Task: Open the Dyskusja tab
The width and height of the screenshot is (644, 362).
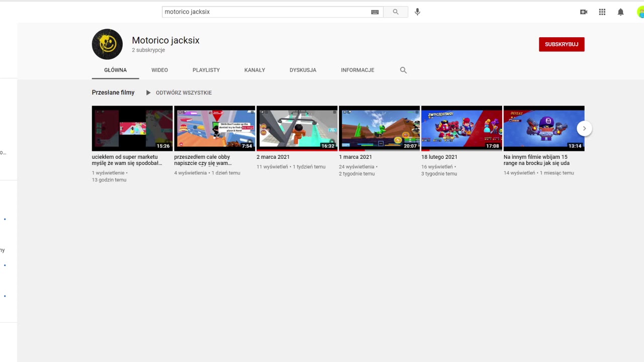Action: pyautogui.click(x=303, y=70)
